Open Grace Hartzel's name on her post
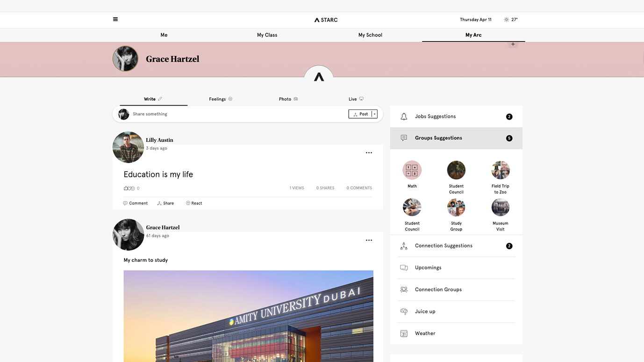This screenshot has width=644, height=362. [x=163, y=227]
